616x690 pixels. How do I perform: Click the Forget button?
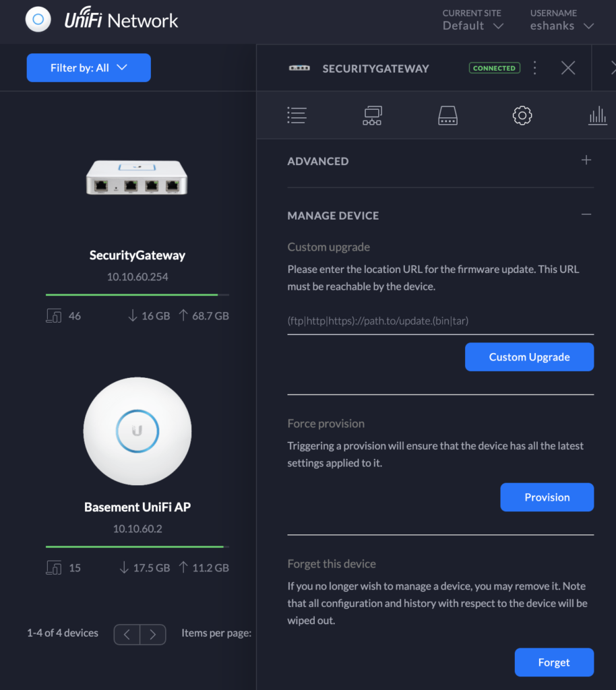pos(554,662)
